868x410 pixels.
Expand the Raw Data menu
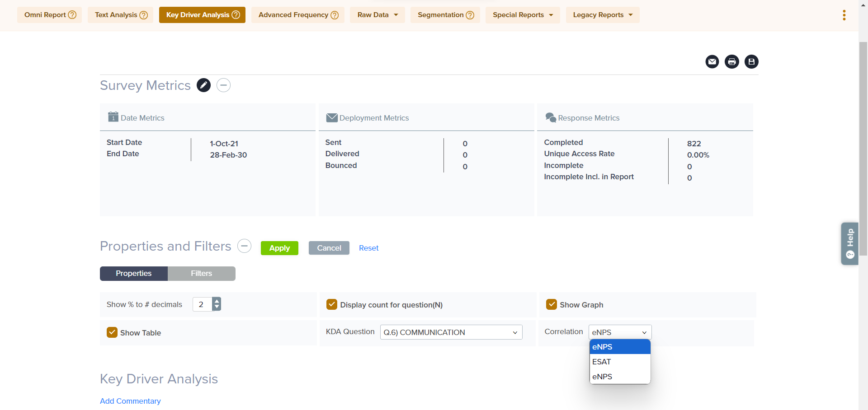point(377,15)
